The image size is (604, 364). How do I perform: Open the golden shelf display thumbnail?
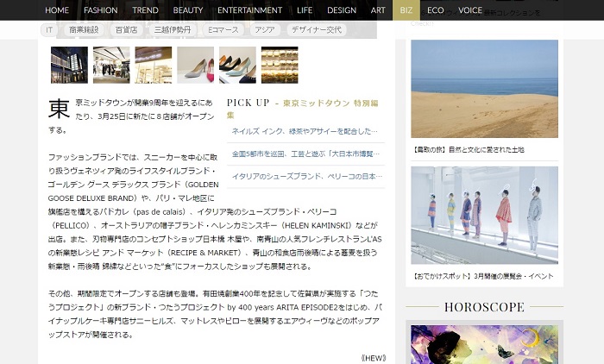click(280, 65)
